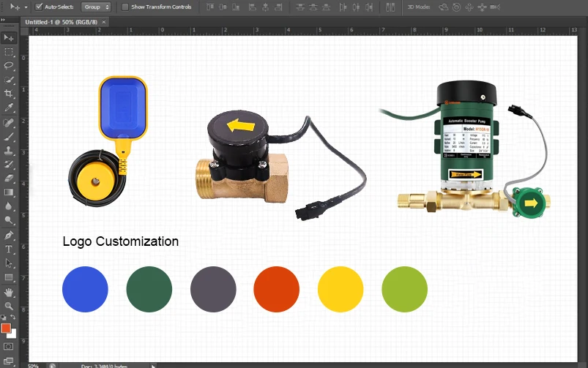Screen dimensions: 588x368
Task: Activate the Hand tool
Action: point(9,292)
